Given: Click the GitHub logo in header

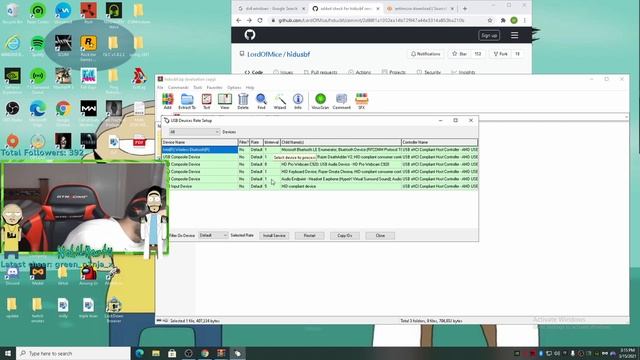Looking at the screenshot, I should coord(250,35).
